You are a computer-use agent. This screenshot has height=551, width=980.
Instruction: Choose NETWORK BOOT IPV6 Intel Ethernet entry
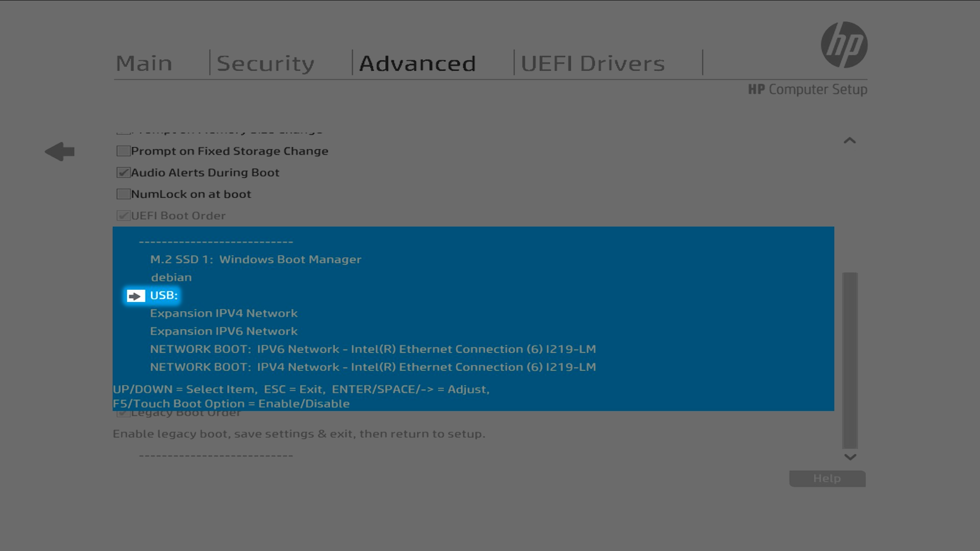pos(373,349)
